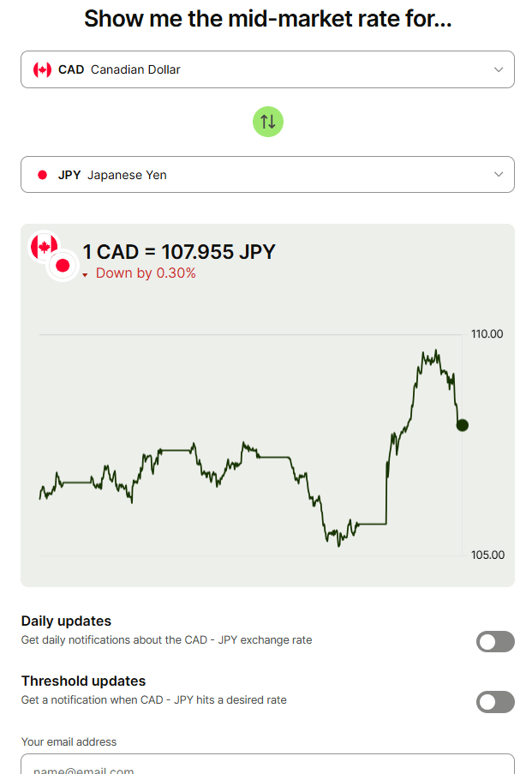The height and width of the screenshot is (774, 532).
Task: Click the "Daily updates" heading
Action: 66,621
